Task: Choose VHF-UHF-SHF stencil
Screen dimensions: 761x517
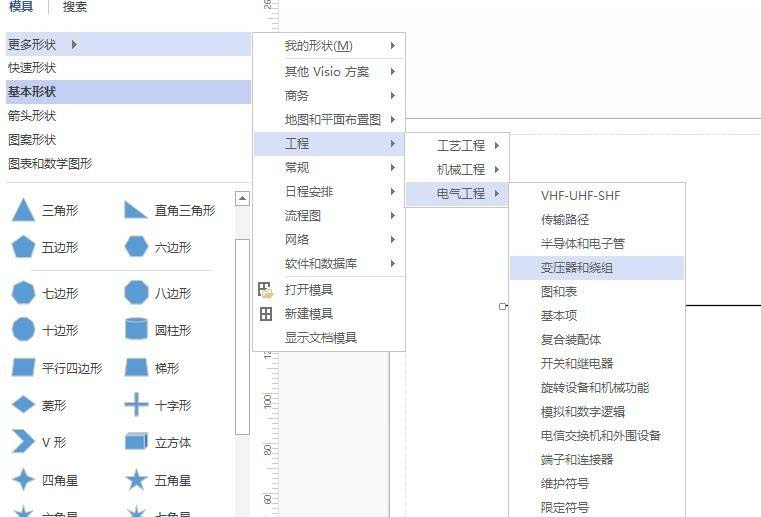Action: [x=597, y=196]
